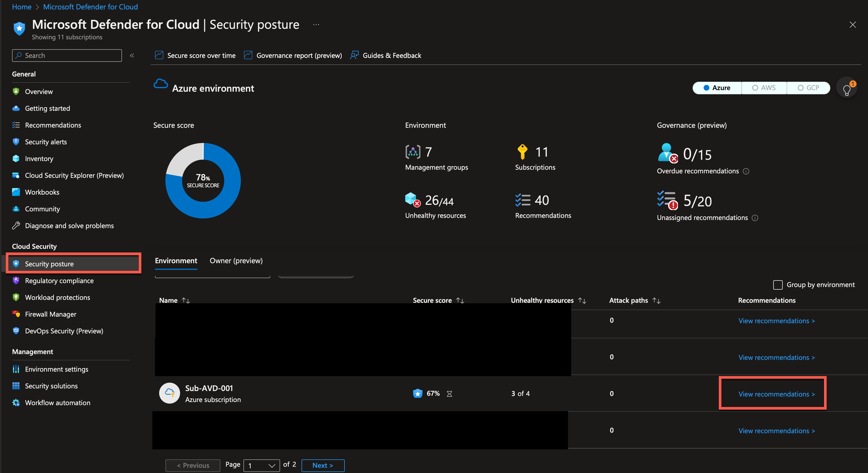
Task: Open the Recommendations checklist icon in sidebar
Action: tap(16, 125)
